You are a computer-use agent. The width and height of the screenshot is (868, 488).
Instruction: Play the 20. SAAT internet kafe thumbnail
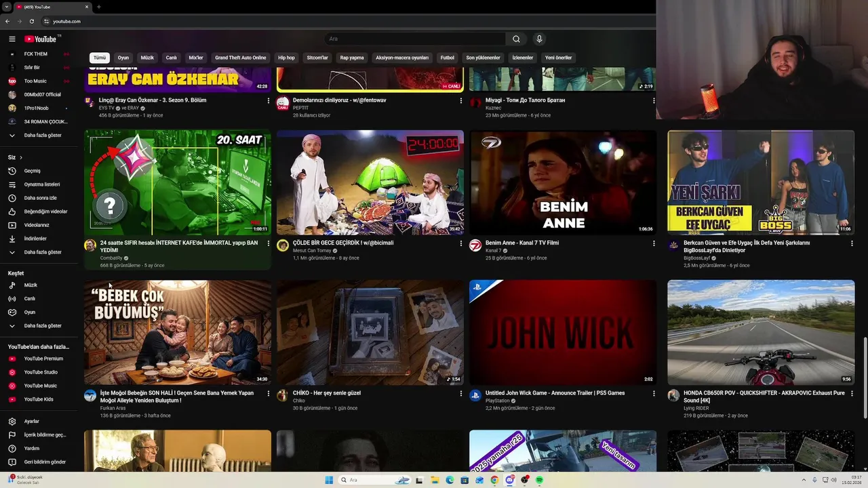point(178,183)
